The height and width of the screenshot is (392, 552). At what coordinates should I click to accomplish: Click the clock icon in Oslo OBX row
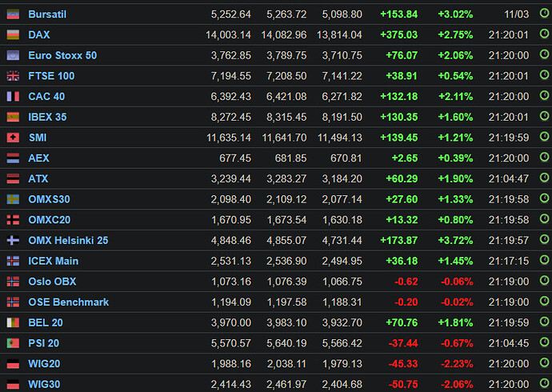point(544,281)
